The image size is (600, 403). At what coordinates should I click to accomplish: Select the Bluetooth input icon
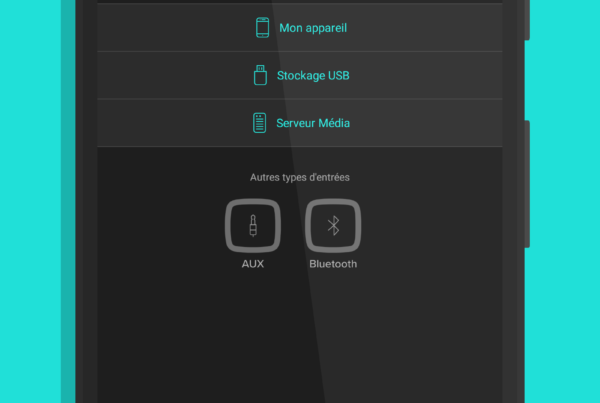333,225
